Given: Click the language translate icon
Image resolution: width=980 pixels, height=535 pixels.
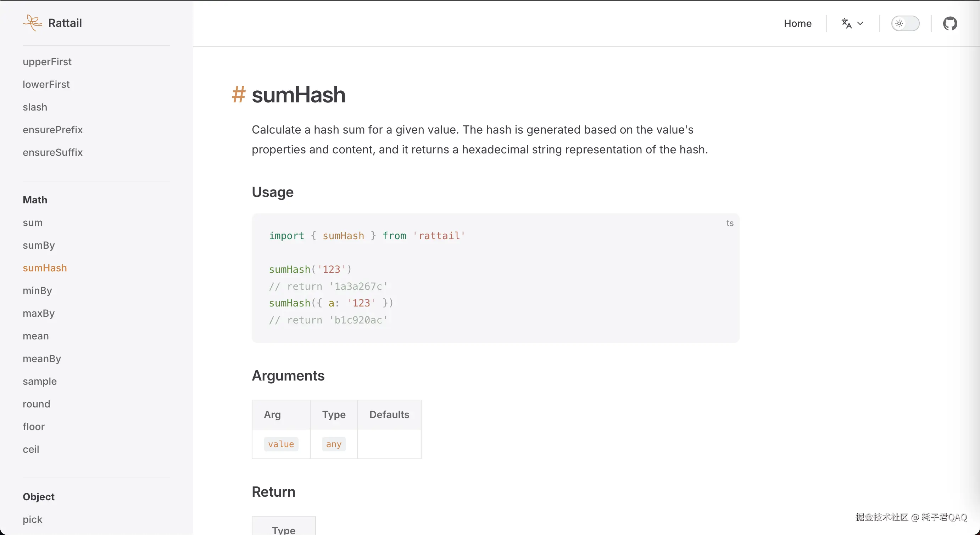Looking at the screenshot, I should [846, 24].
